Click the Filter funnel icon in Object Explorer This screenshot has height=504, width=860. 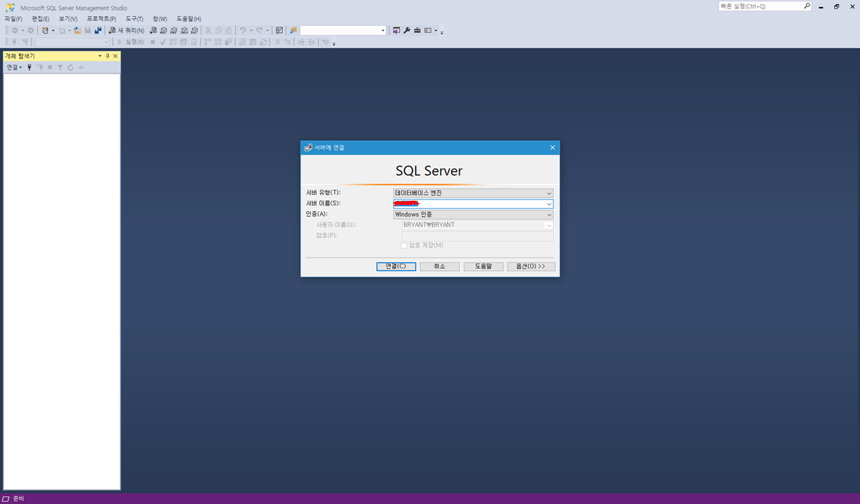point(60,67)
